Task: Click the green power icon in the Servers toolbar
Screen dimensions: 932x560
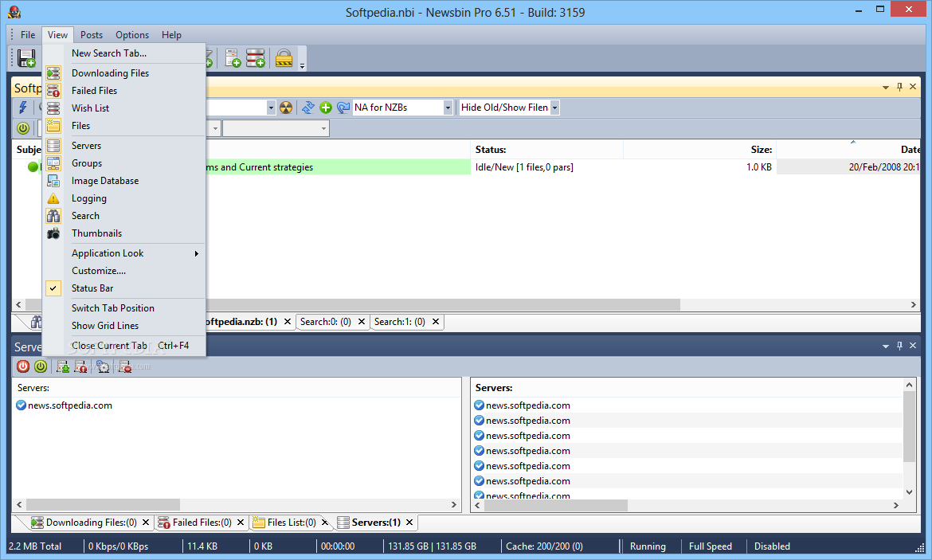Action: point(41,366)
